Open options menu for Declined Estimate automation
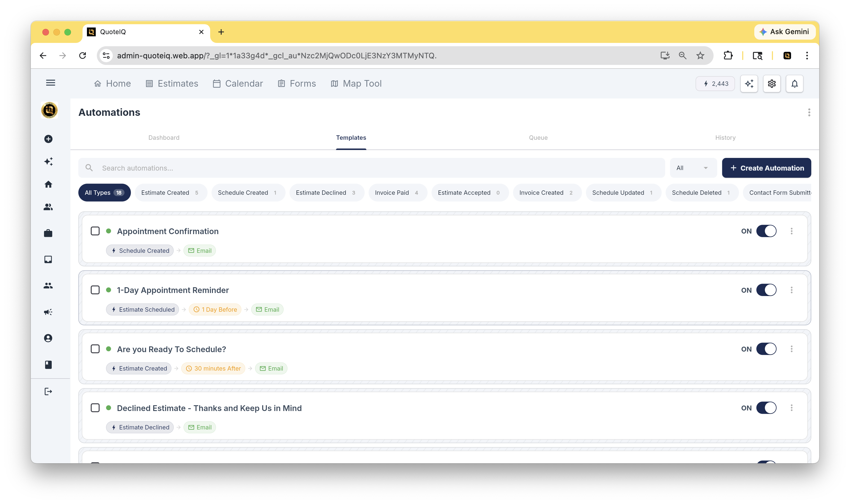Viewport: 850px width, 504px height. 791,408
